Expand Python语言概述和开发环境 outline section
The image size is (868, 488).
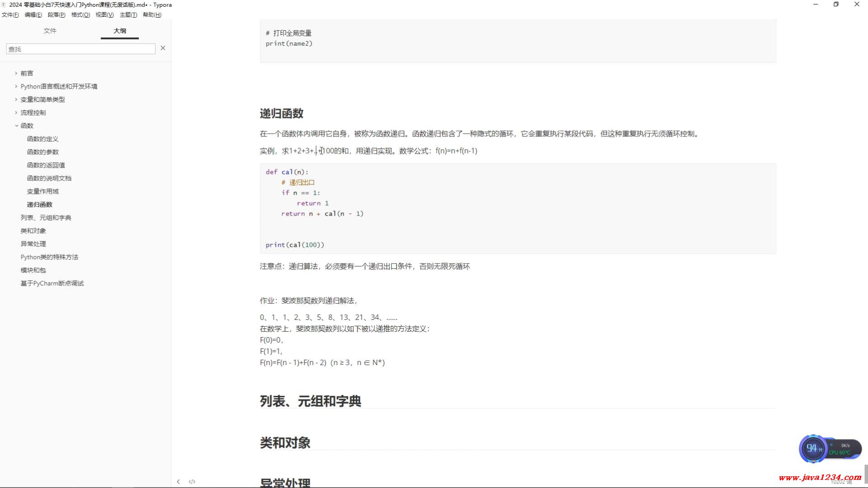pos(16,86)
